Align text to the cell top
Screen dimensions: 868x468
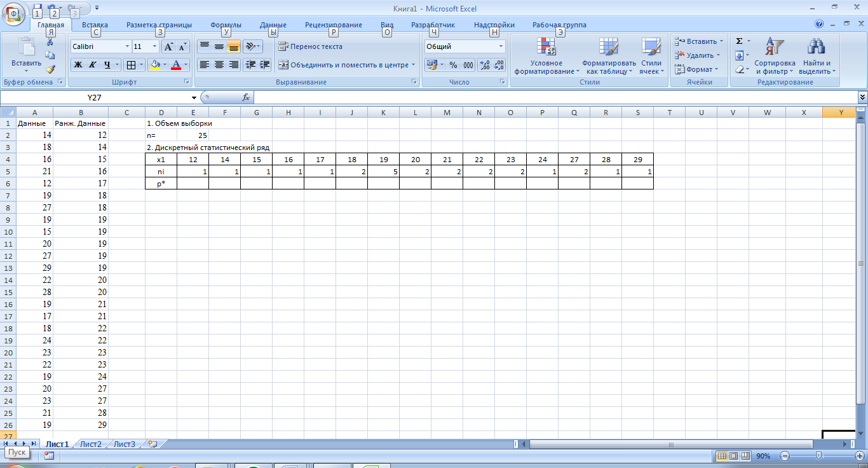click(x=204, y=46)
